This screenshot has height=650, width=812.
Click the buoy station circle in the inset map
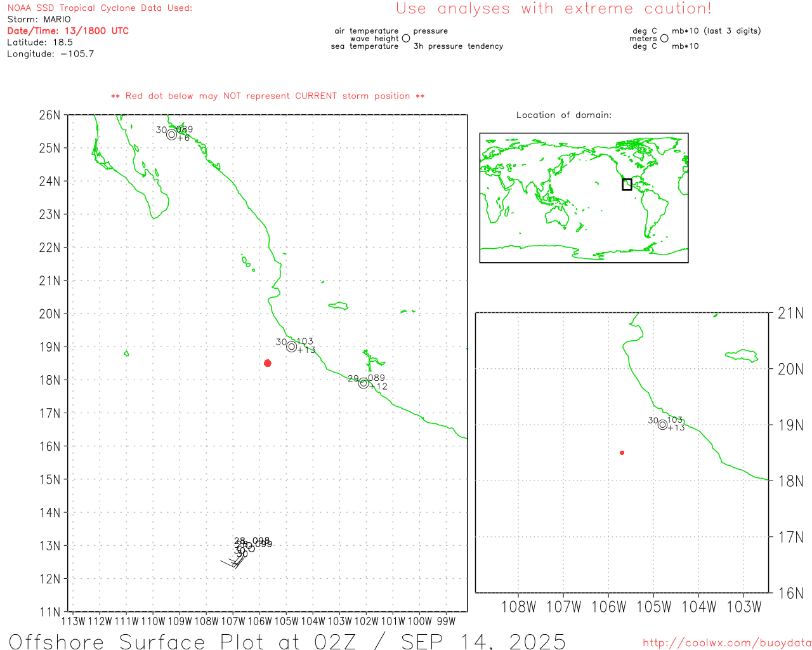pyautogui.click(x=662, y=425)
